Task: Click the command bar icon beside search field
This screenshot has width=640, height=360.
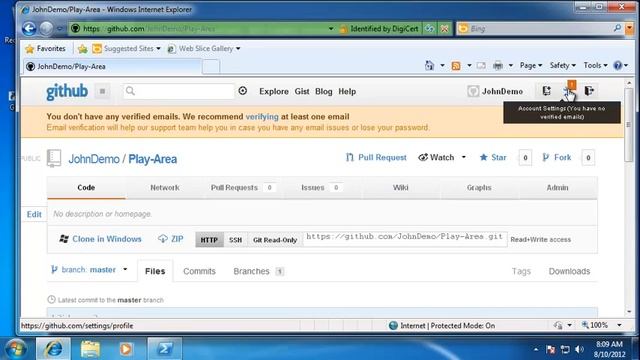Action: click(x=242, y=91)
